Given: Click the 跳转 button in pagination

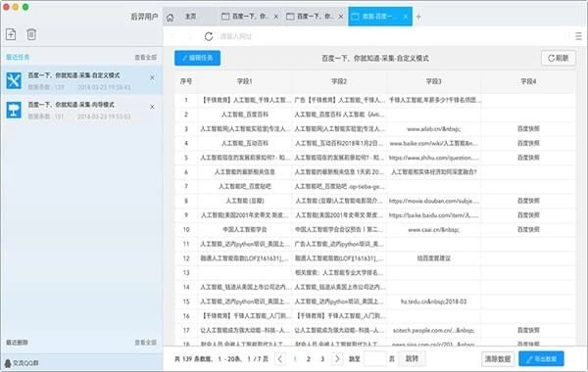Looking at the screenshot, I should pyautogui.click(x=412, y=359).
